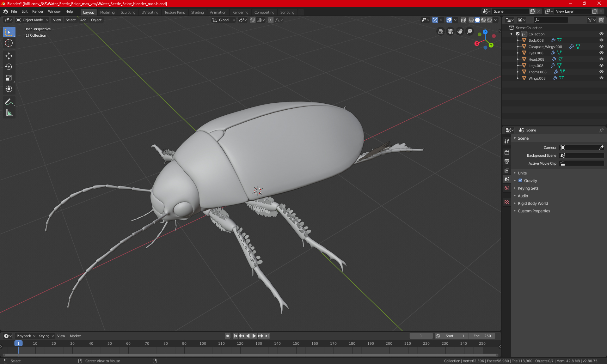This screenshot has height=364, width=607.
Task: Pick the Measure ruler tool
Action: tap(9, 113)
